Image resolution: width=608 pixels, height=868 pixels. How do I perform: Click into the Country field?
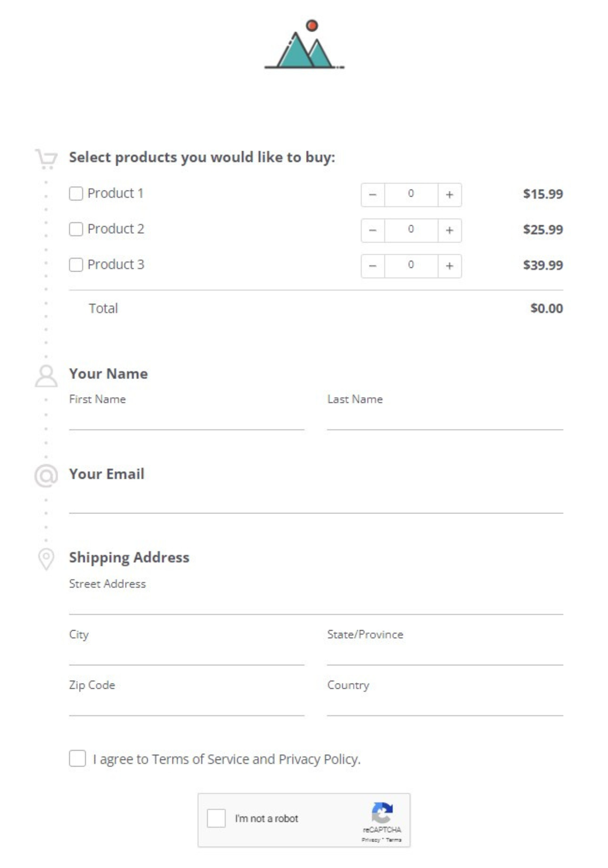pyautogui.click(x=445, y=705)
